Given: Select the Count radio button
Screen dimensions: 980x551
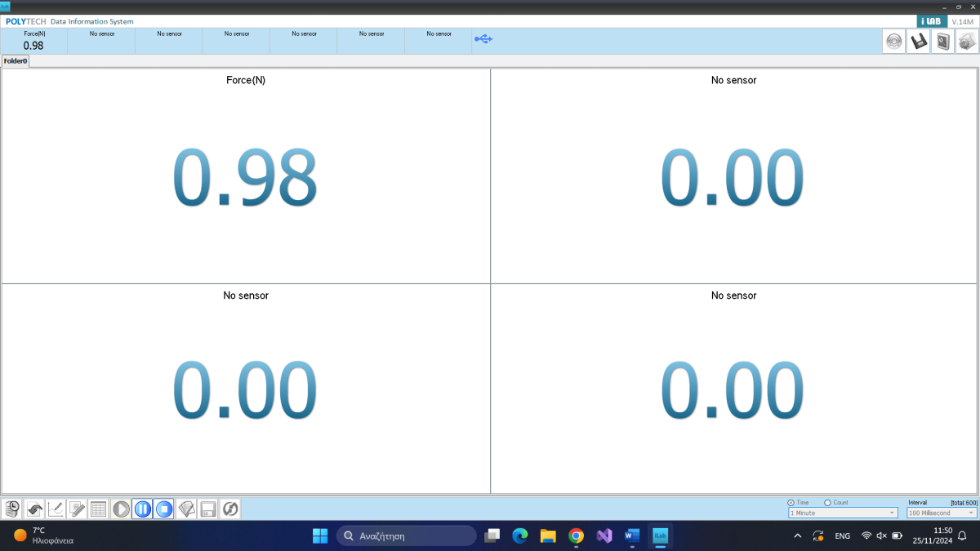Looking at the screenshot, I should (x=827, y=503).
